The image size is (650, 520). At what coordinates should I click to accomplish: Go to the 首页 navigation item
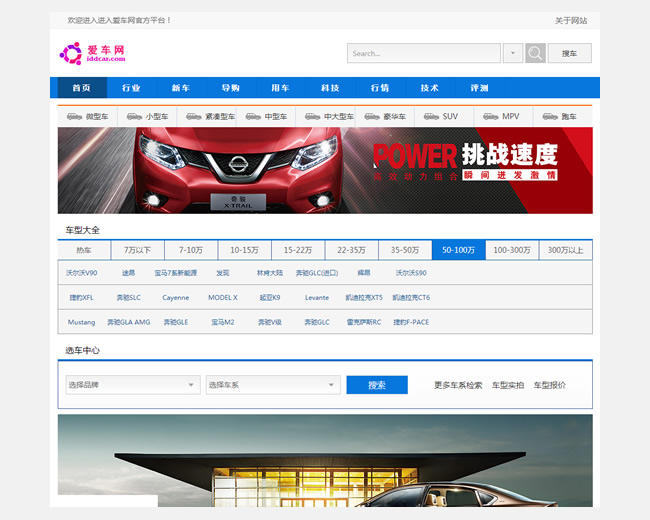[x=81, y=87]
